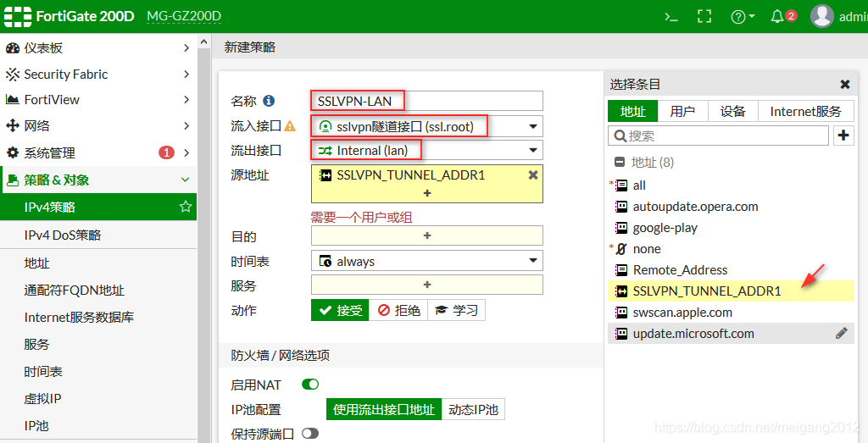Click the FortiView chart icon
Viewport: 868px width, 443px height.
[x=12, y=100]
